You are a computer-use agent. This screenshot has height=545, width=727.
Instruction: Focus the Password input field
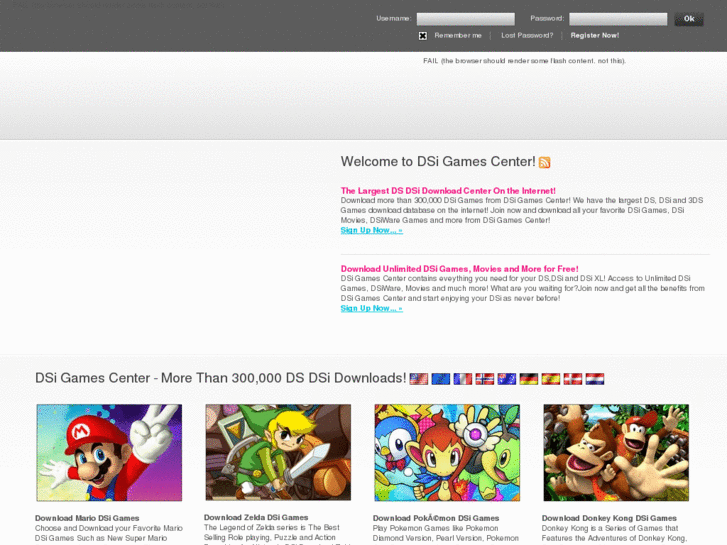click(x=618, y=19)
